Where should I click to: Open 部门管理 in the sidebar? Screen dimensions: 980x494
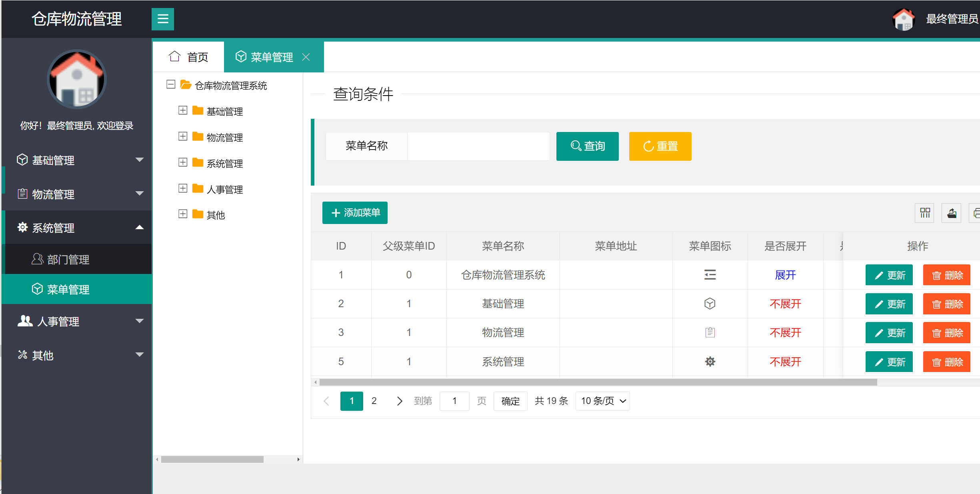pos(77,259)
